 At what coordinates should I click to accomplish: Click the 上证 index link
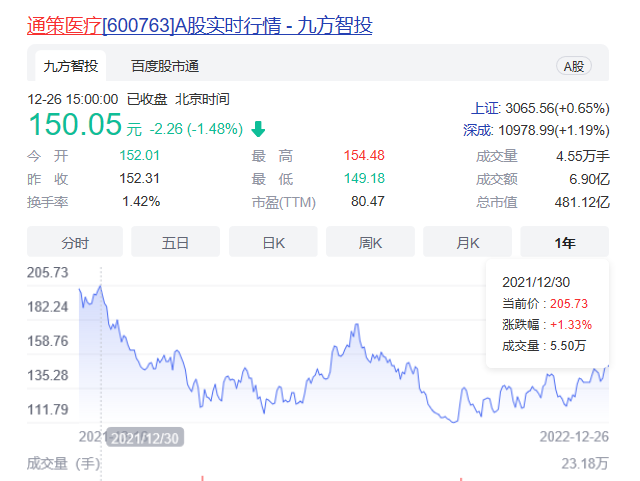click(x=485, y=108)
